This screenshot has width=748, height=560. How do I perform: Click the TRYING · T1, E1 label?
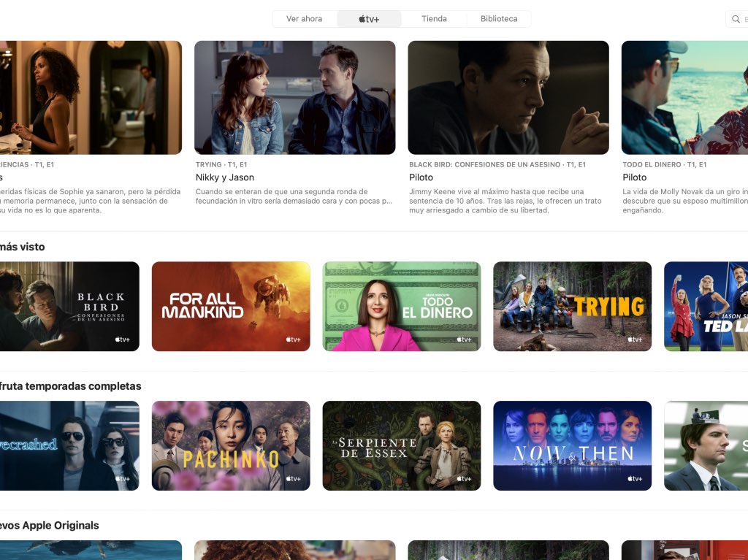(x=221, y=164)
